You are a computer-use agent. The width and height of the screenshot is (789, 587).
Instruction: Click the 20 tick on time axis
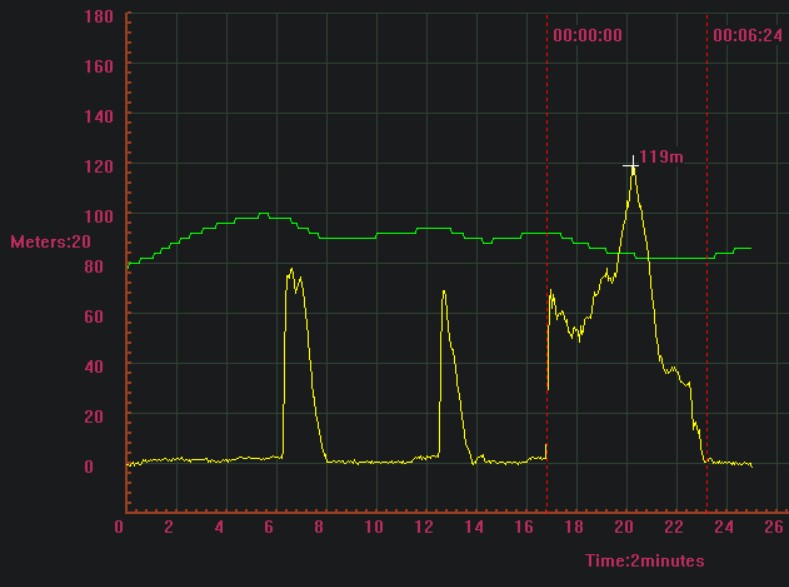pos(624,527)
